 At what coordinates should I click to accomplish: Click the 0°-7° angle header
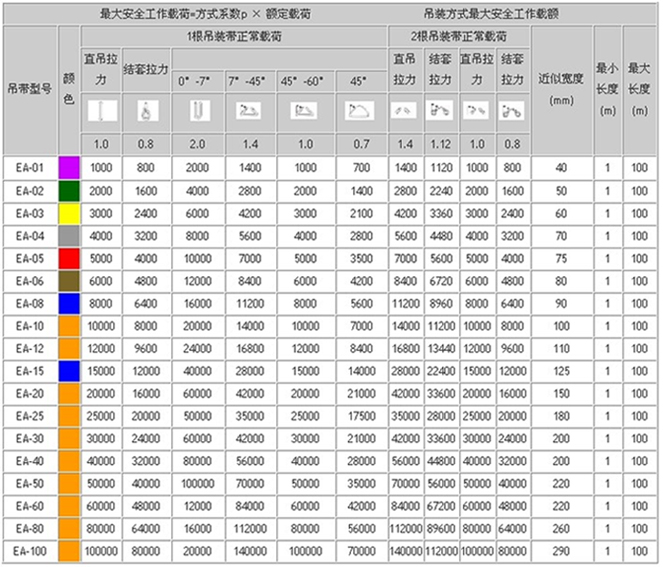click(194, 81)
